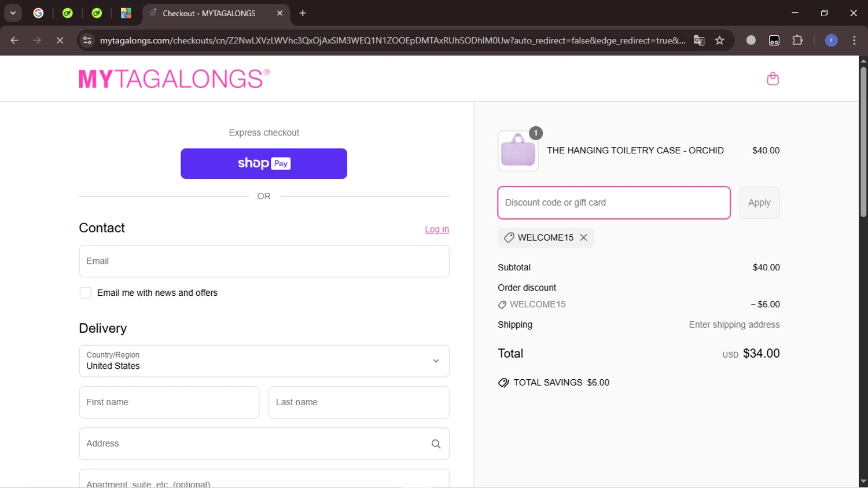Screen dimensions: 868x488
Task: Click the Enter shipping address text
Action: 734,325
